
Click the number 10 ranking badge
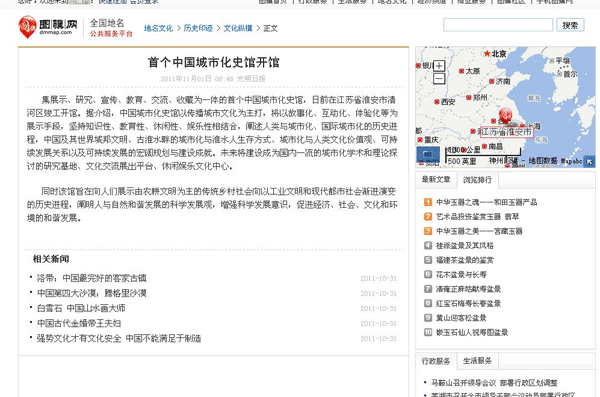click(428, 332)
